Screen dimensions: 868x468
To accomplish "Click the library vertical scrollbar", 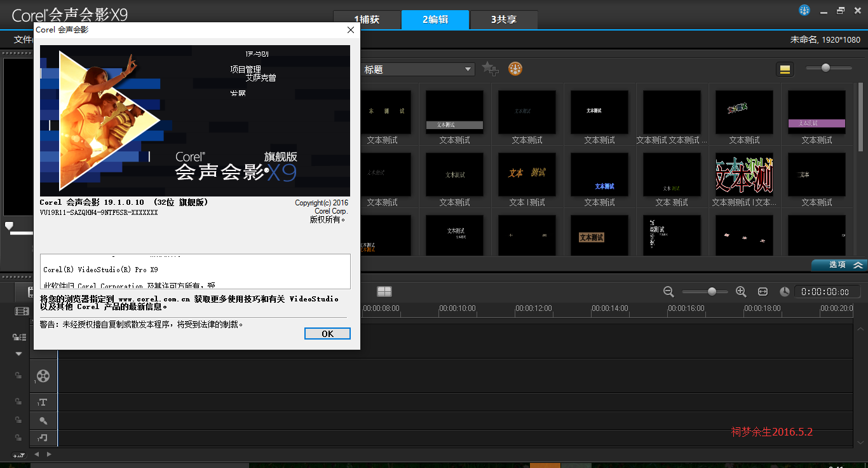I will [862, 118].
